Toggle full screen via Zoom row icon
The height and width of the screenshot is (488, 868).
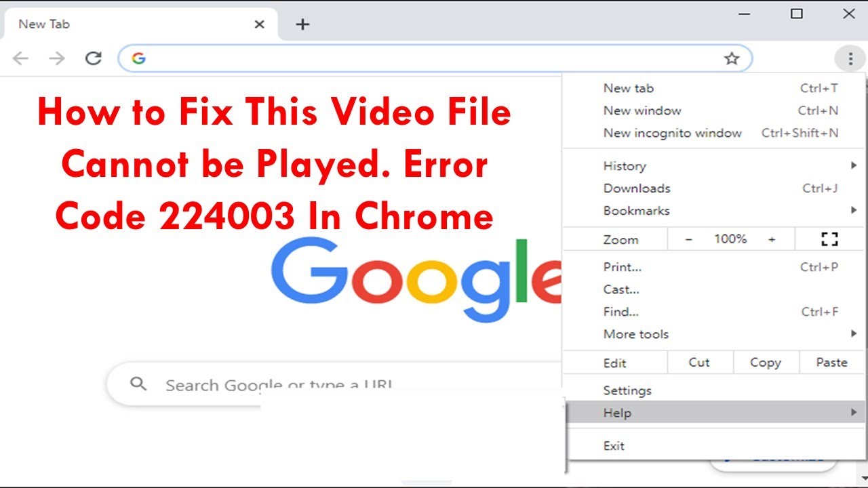(829, 239)
